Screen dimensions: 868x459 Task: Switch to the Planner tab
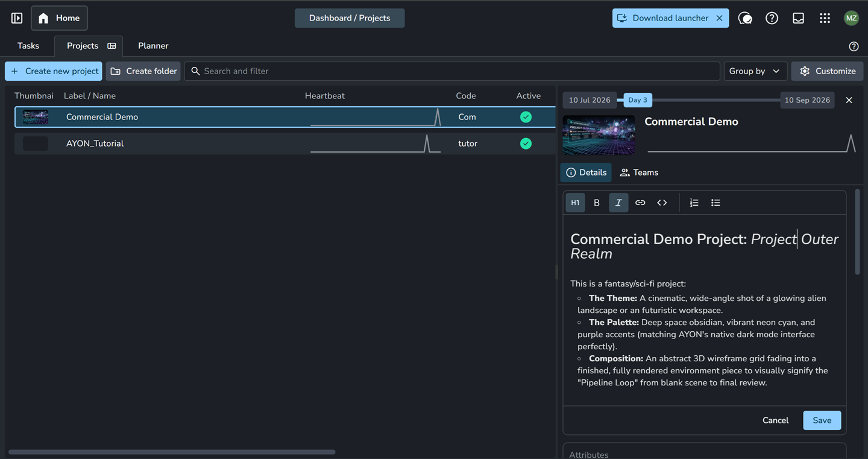pos(153,46)
